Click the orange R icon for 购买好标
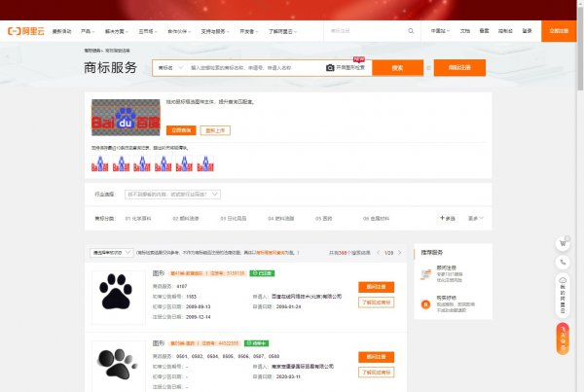The height and width of the screenshot is (392, 584). [x=425, y=304]
